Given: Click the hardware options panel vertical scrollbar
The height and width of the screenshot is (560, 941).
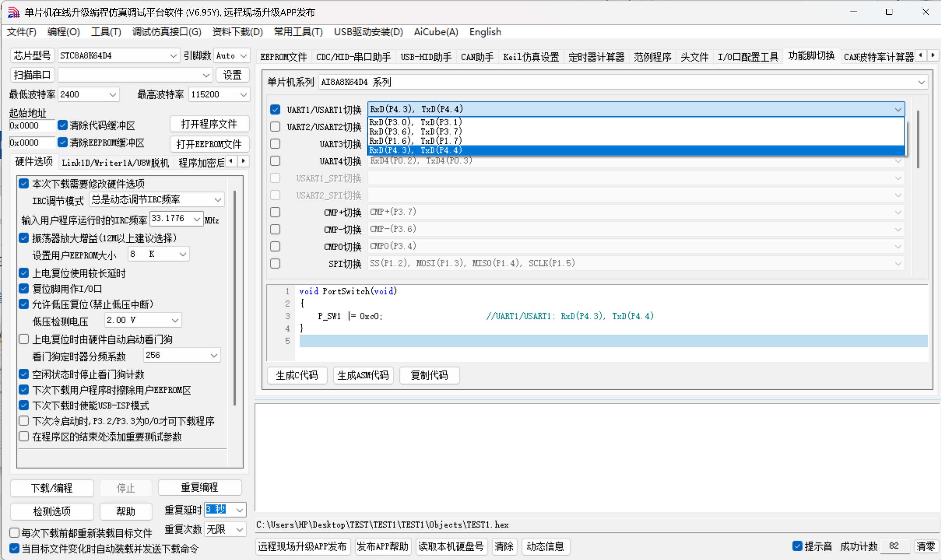Looking at the screenshot, I should 235,298.
